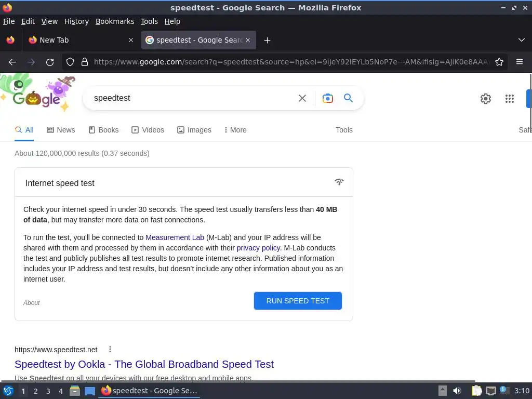Select the All results filter
The height and width of the screenshot is (399, 532).
(x=24, y=130)
